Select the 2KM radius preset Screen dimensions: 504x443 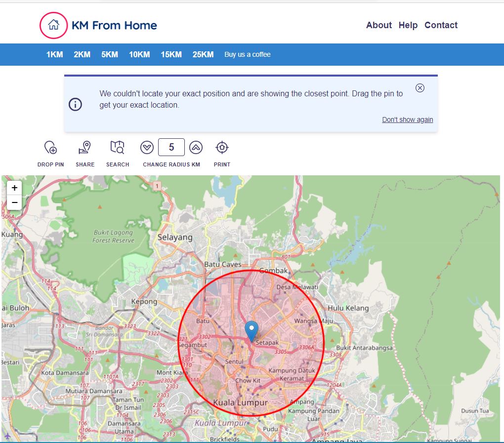(82, 55)
